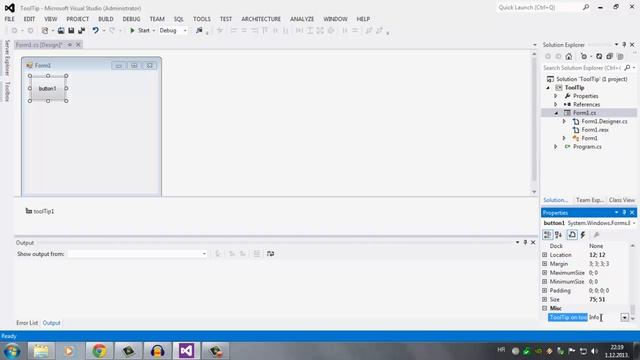The image size is (640, 360).
Task: Click Solution Explorer Collapse All icon
Action: pos(609,56)
